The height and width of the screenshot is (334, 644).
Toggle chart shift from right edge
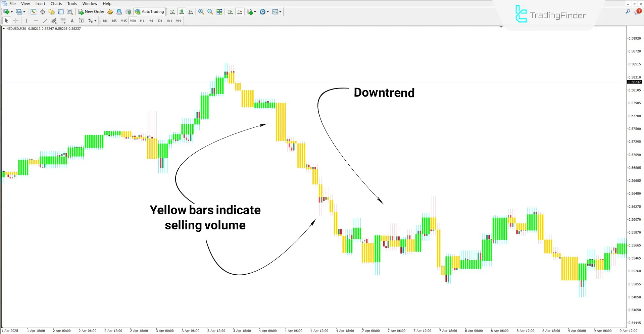coord(240,12)
